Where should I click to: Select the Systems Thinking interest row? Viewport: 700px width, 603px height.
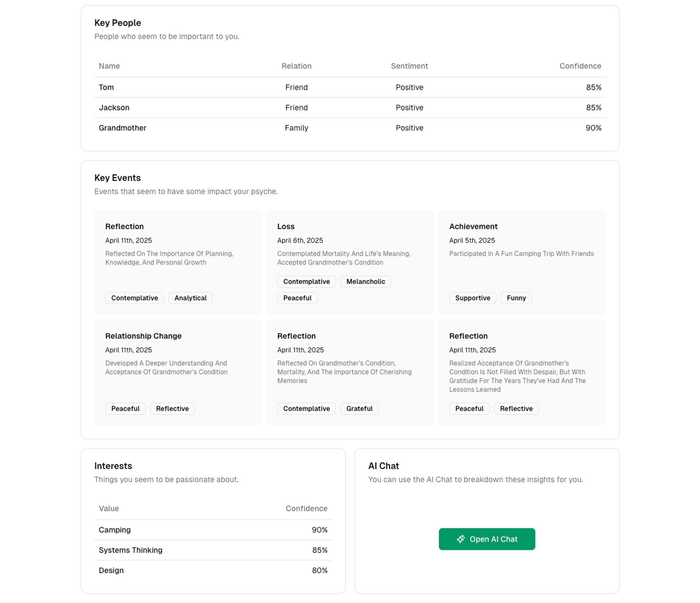click(213, 550)
